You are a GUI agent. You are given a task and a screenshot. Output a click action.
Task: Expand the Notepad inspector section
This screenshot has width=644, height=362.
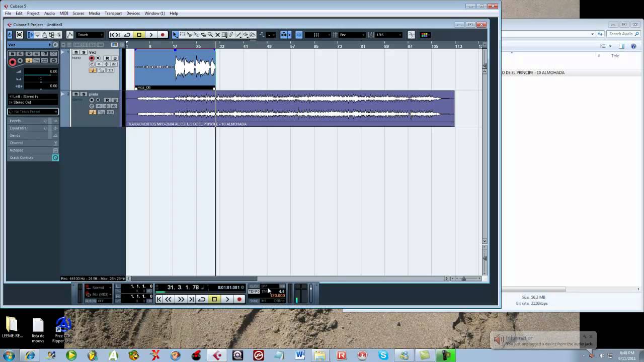click(x=33, y=150)
